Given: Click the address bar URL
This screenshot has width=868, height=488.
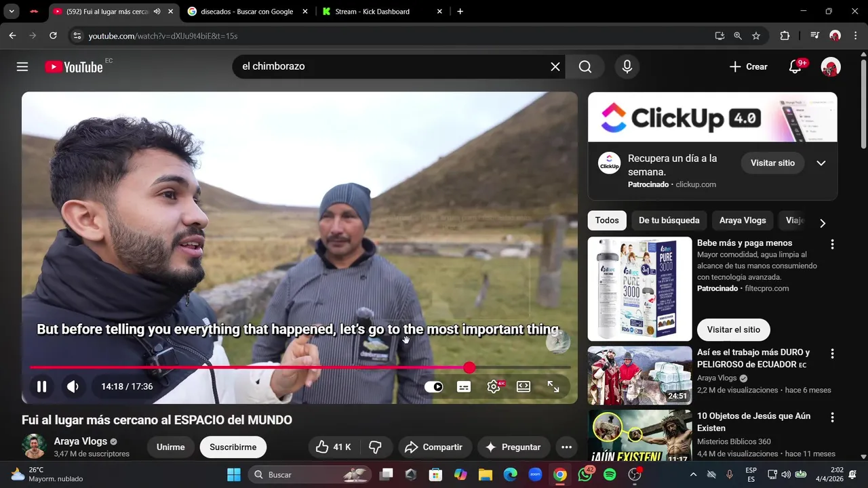Looking at the screenshot, I should coord(163,36).
